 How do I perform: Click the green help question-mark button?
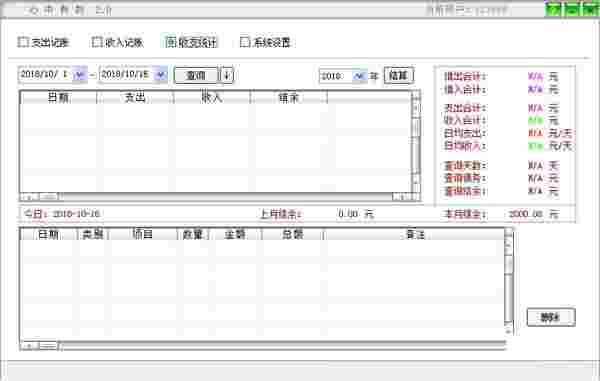[x=553, y=9]
